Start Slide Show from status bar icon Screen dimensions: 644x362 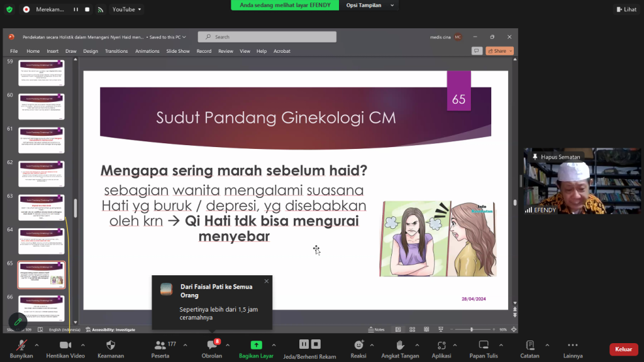coord(441,329)
